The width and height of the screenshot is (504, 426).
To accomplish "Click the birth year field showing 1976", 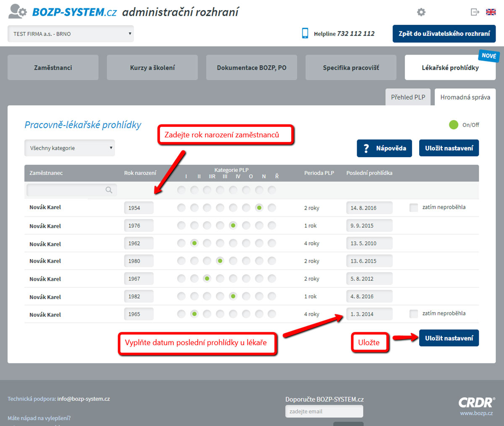I will 139,226.
